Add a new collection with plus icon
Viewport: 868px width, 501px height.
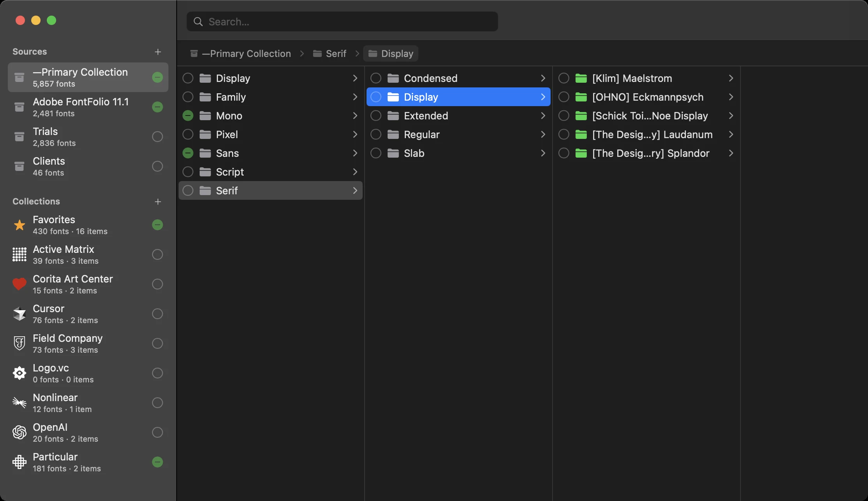click(x=158, y=202)
